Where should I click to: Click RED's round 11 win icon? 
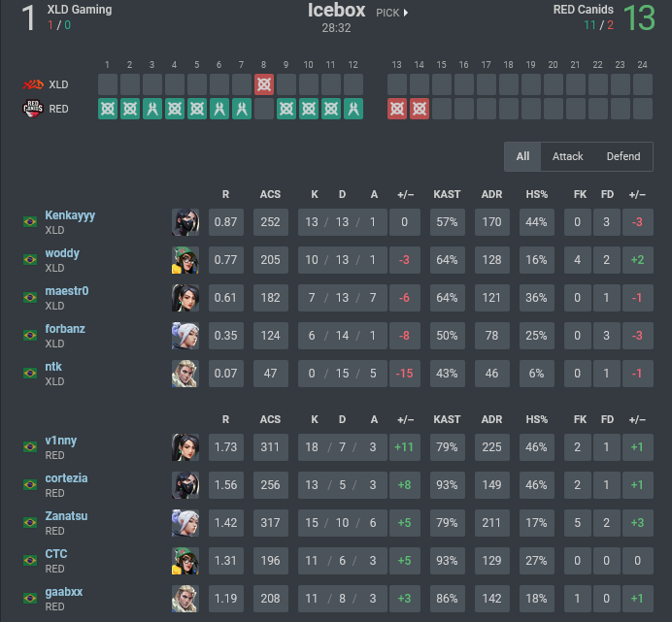[331, 109]
